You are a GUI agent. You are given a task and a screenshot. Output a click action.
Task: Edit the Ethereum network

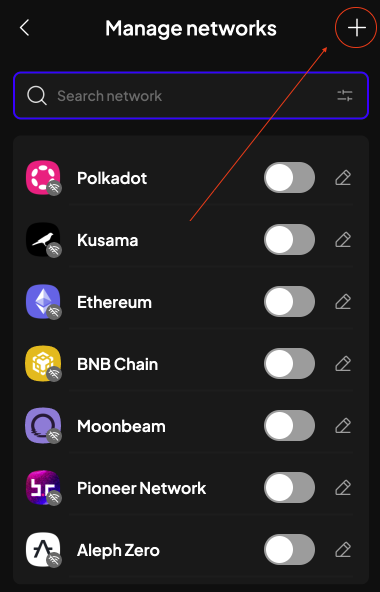(x=343, y=302)
